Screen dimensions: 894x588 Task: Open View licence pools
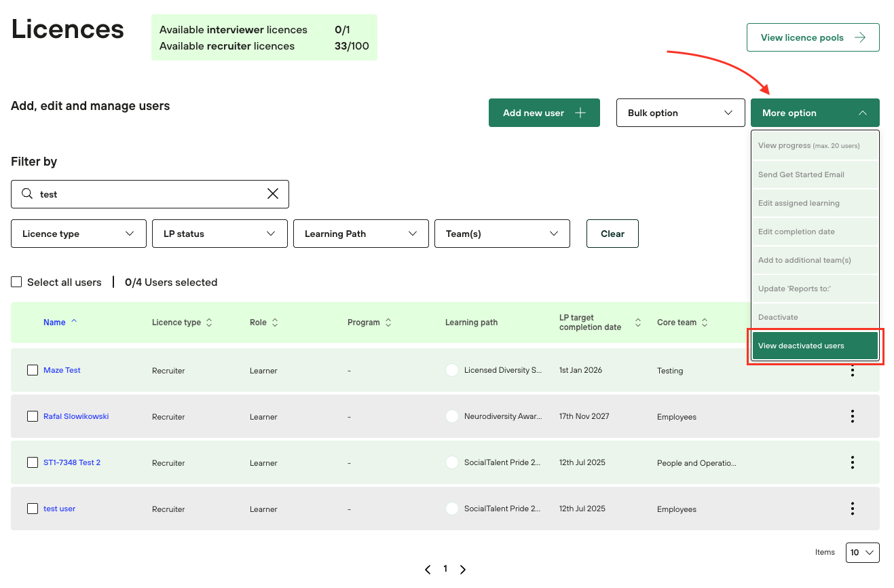(x=813, y=37)
